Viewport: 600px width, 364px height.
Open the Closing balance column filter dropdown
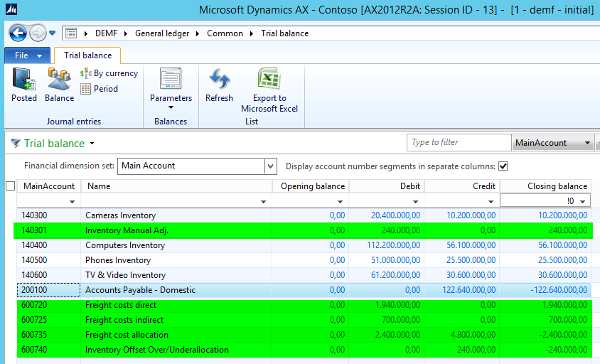[584, 202]
